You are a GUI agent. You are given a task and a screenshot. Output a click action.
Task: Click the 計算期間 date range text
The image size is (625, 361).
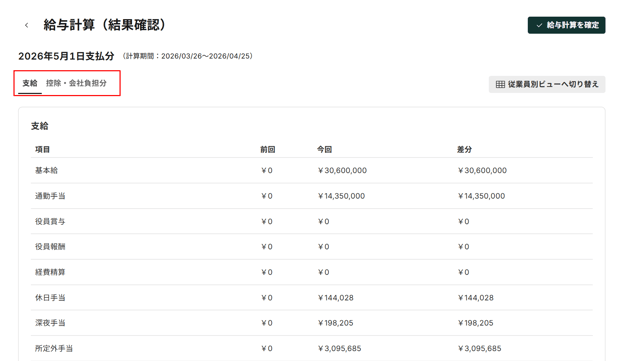tap(187, 56)
